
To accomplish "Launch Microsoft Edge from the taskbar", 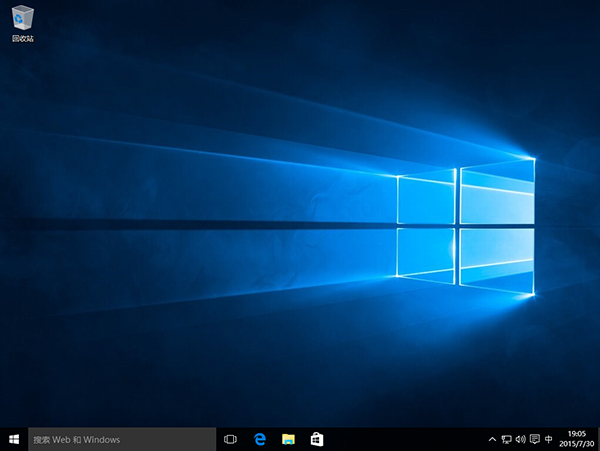I will tap(259, 439).
